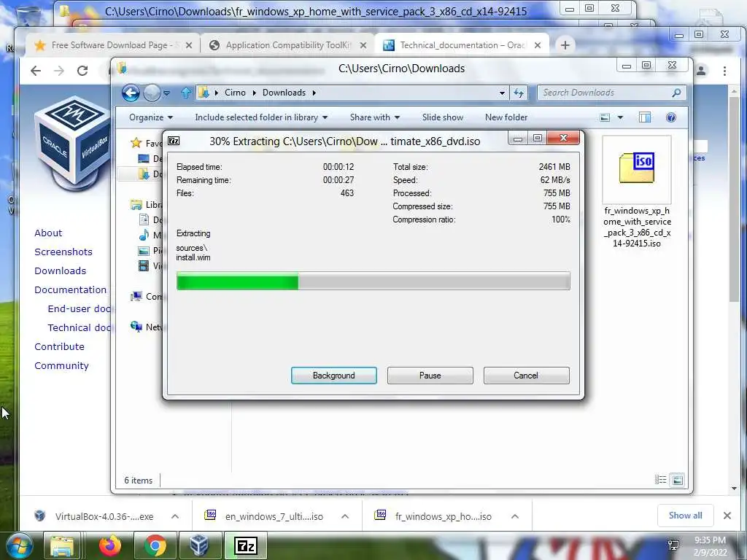Image resolution: width=747 pixels, height=560 pixels.
Task: Expand VirtualBox-4.0.36 exe download options
Action: tap(175, 516)
